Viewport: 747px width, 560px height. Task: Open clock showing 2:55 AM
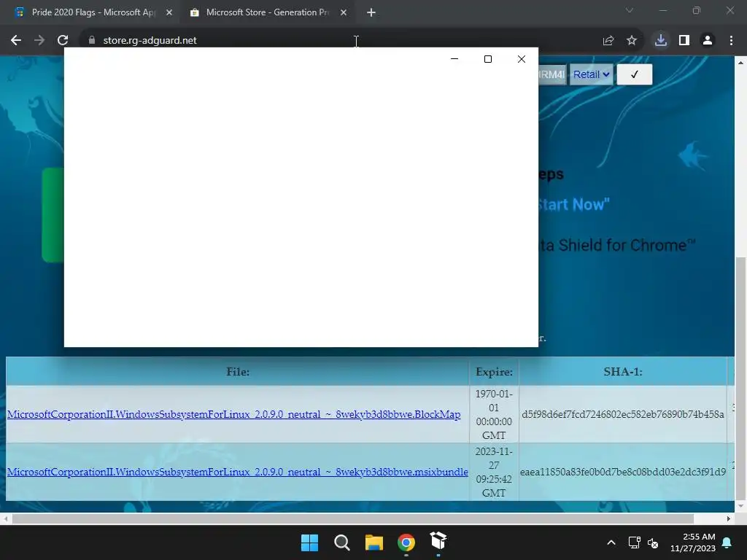[693, 542]
